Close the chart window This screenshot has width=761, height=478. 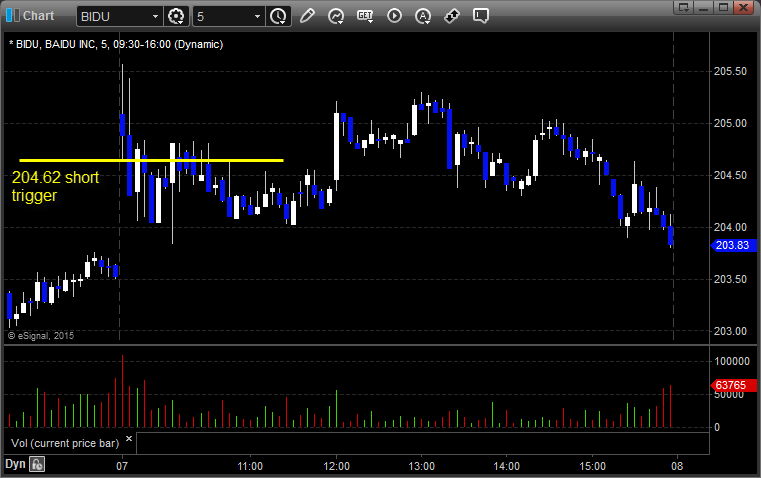tap(744, 7)
